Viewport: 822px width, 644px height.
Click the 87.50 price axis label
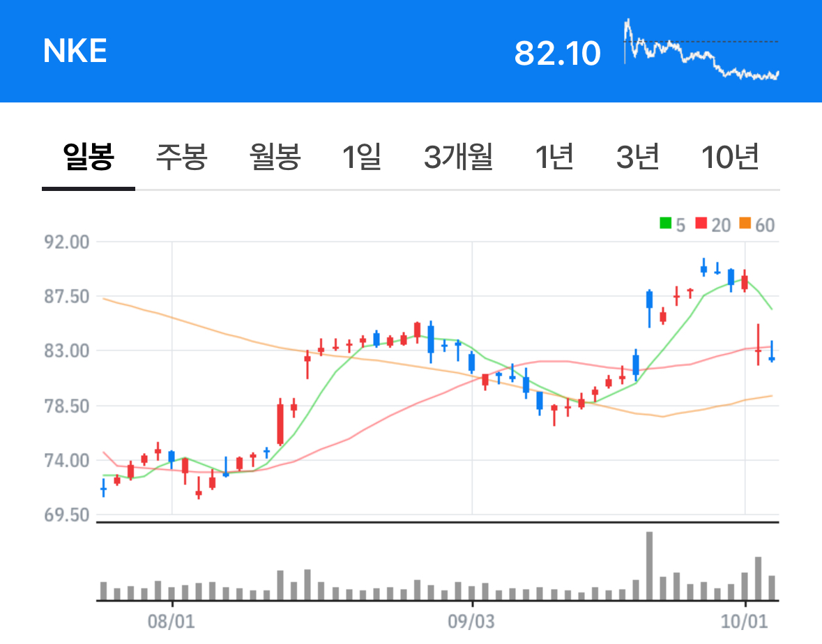coord(66,297)
